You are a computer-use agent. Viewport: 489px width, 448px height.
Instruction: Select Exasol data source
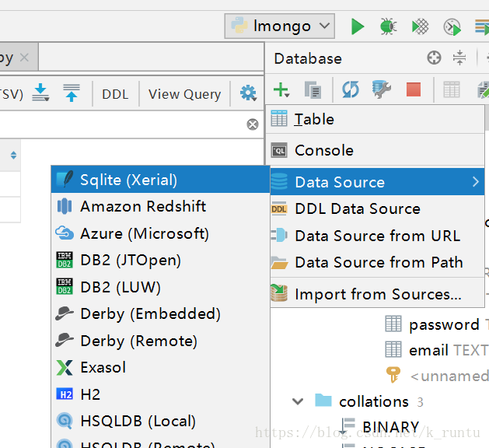click(x=161, y=367)
